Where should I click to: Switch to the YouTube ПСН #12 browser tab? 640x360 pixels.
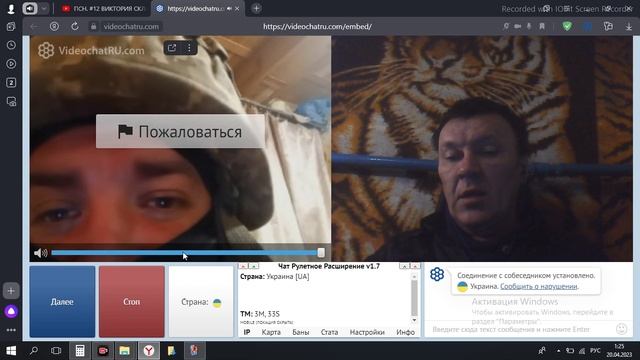click(x=104, y=9)
